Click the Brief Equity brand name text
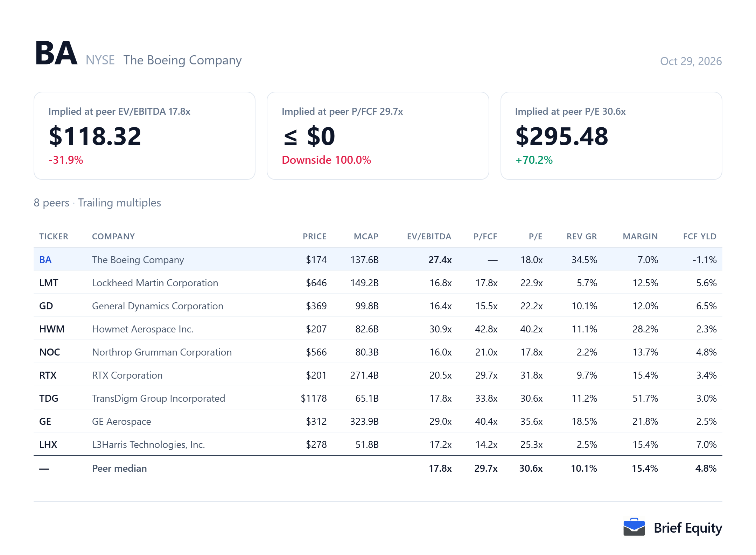756x555 pixels. pos(688,528)
